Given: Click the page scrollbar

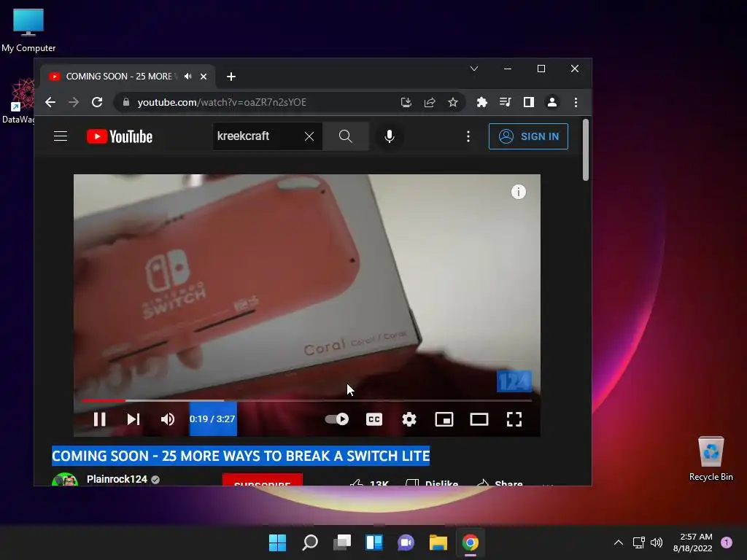Looking at the screenshot, I should (x=586, y=150).
